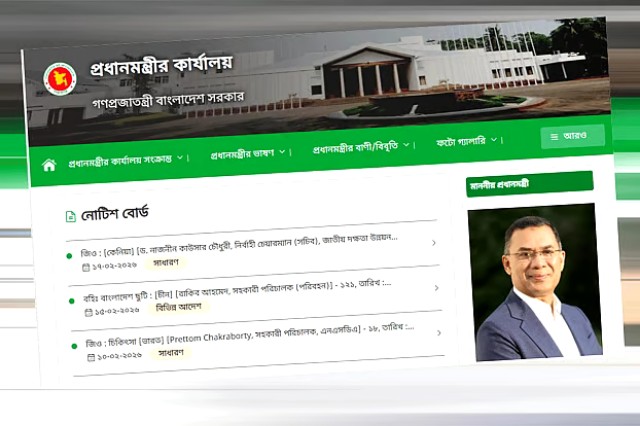Click the hamburger icon in আরও button
Viewport: 640px width, 426px height.
pos(554,137)
